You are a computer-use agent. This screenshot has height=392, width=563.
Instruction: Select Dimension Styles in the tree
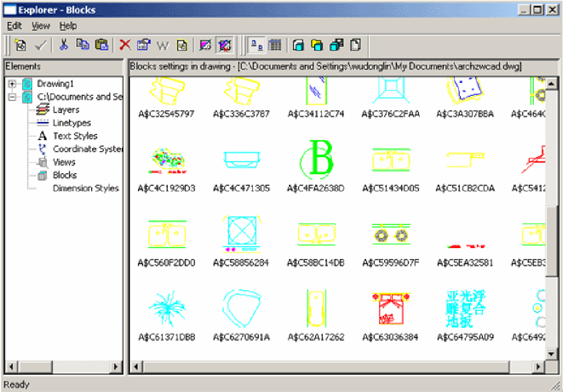(86, 189)
